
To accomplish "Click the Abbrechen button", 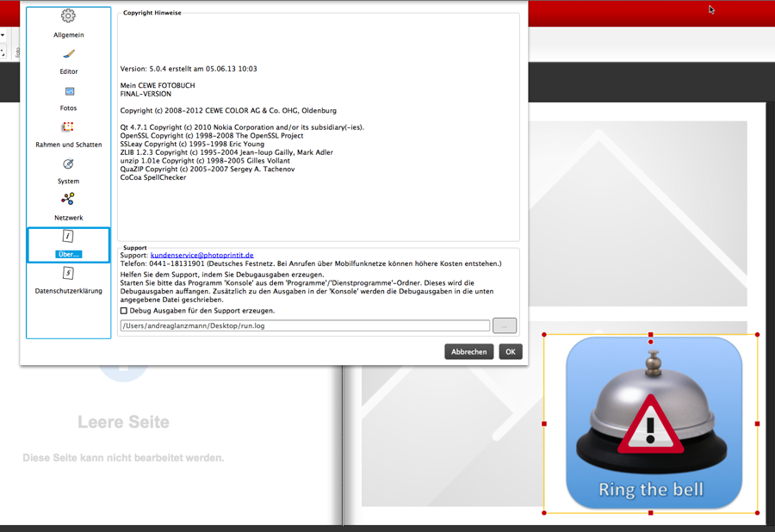I will point(469,352).
